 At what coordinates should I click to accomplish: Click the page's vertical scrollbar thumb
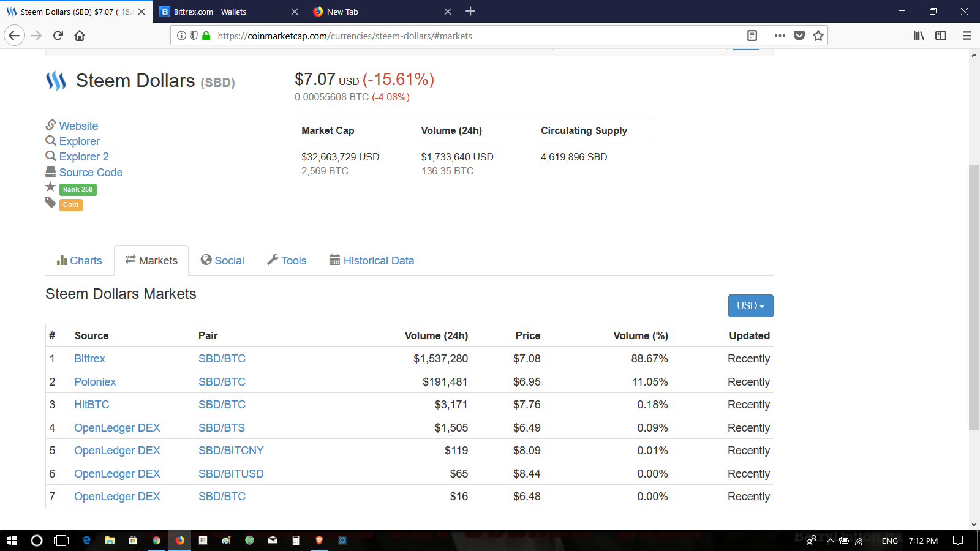click(974, 298)
